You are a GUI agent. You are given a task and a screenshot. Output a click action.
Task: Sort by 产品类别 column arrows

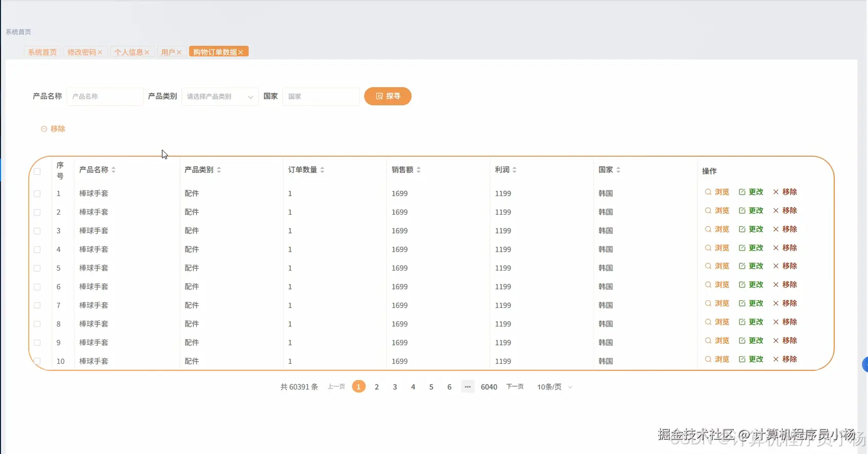point(219,170)
